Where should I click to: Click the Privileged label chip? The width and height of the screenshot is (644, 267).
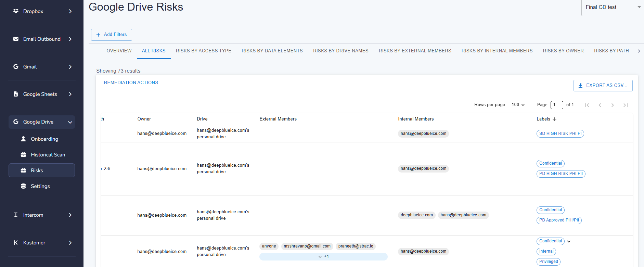(x=549, y=262)
